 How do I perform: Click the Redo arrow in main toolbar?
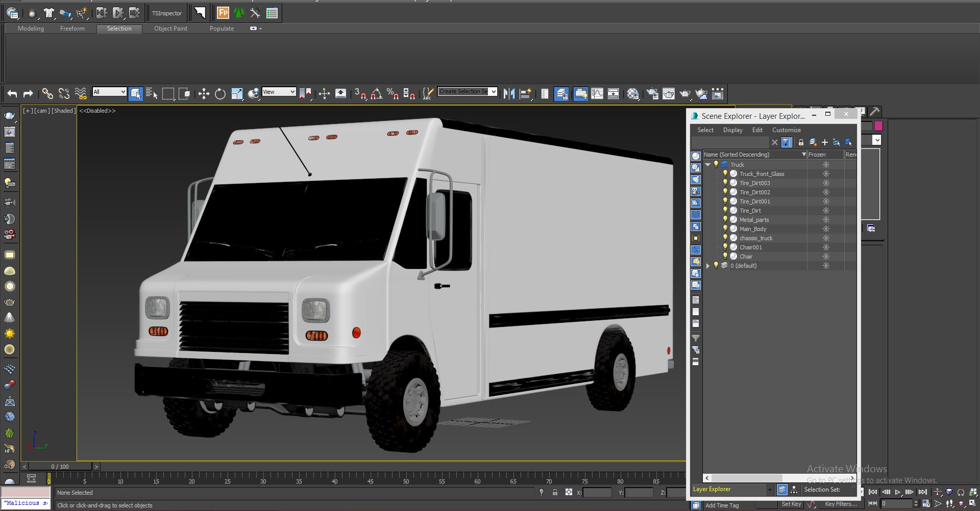click(x=28, y=93)
